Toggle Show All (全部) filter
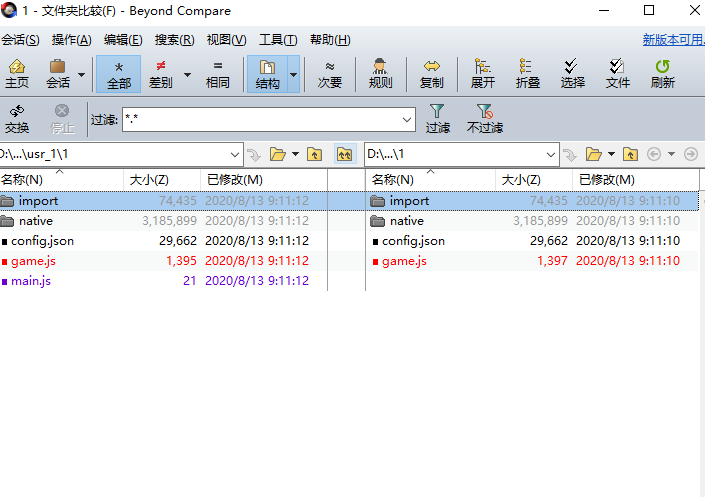This screenshot has height=497, width=705. [119, 74]
